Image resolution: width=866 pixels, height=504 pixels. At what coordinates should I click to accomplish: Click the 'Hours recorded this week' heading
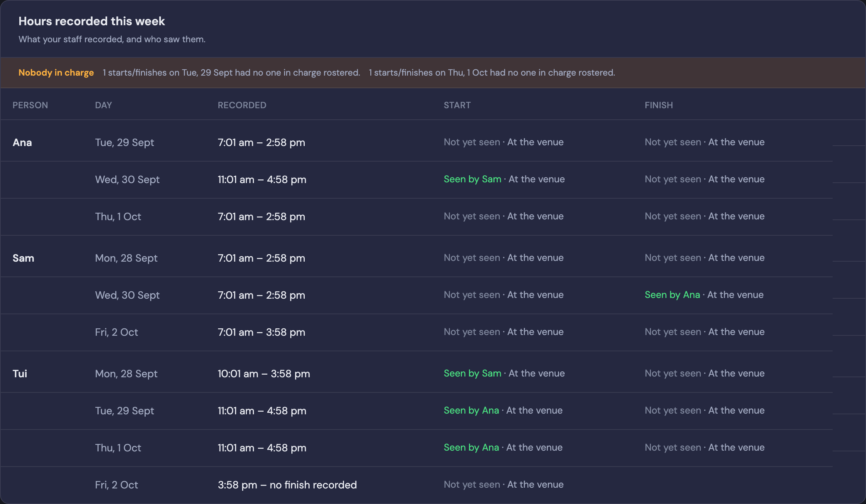pyautogui.click(x=92, y=21)
